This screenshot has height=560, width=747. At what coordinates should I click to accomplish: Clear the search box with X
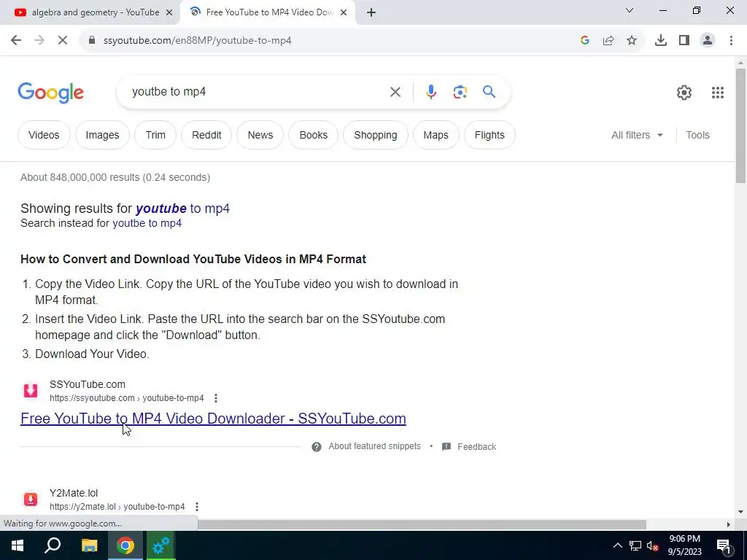pos(395,92)
